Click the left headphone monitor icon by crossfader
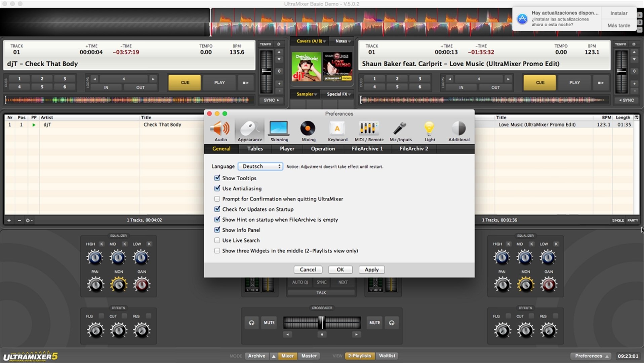Image resolution: width=644 pixels, height=363 pixels. pos(251,323)
